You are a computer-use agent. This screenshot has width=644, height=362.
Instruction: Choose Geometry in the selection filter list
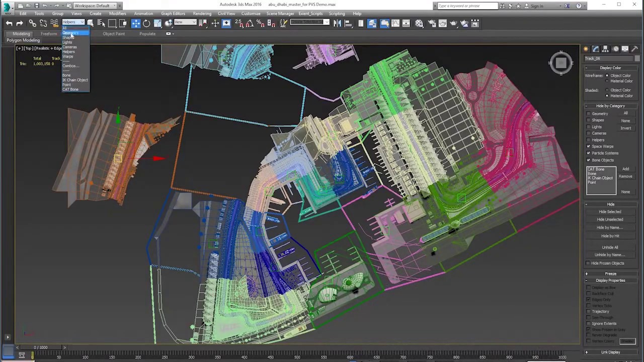70,33
